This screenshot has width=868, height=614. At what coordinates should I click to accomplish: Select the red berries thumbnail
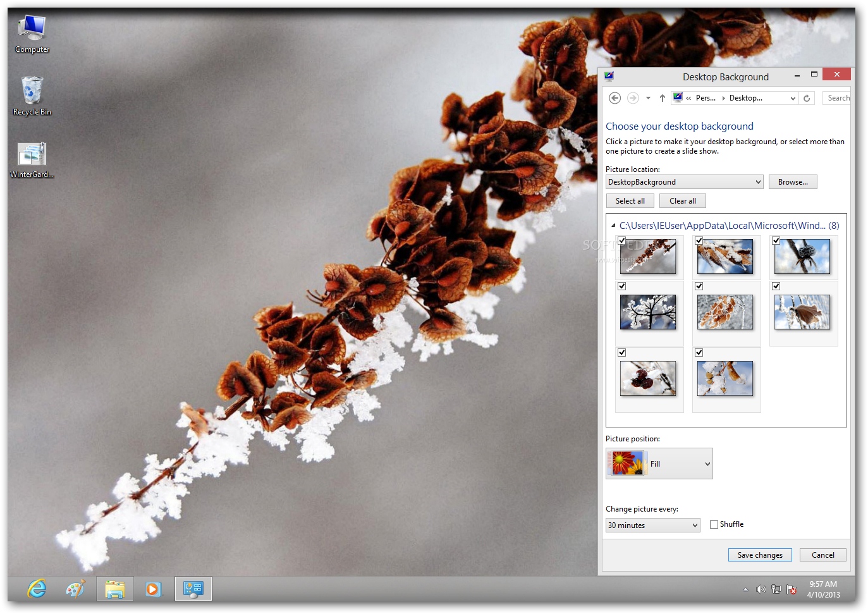[x=648, y=379]
